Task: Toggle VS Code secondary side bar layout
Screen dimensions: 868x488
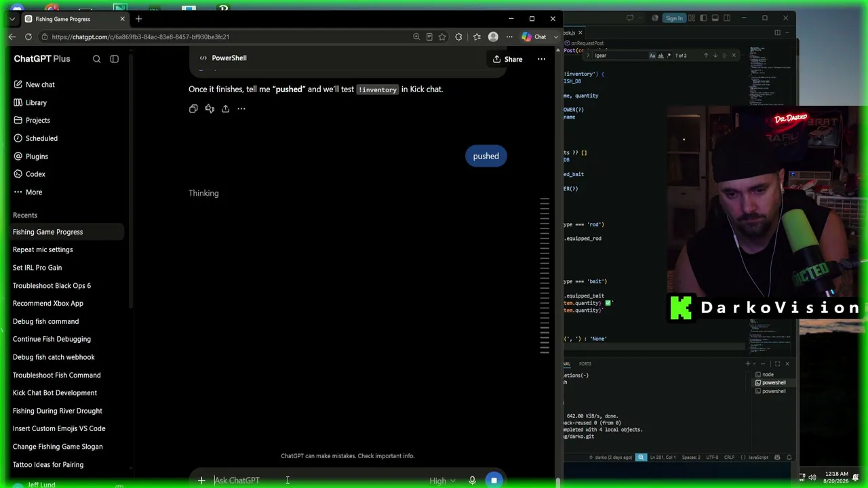Action: 726,18
